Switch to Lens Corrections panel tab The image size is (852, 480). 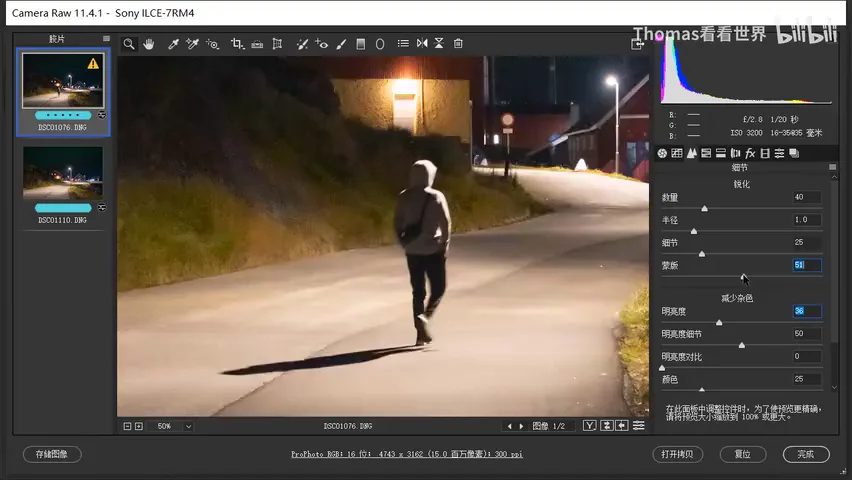click(x=735, y=153)
